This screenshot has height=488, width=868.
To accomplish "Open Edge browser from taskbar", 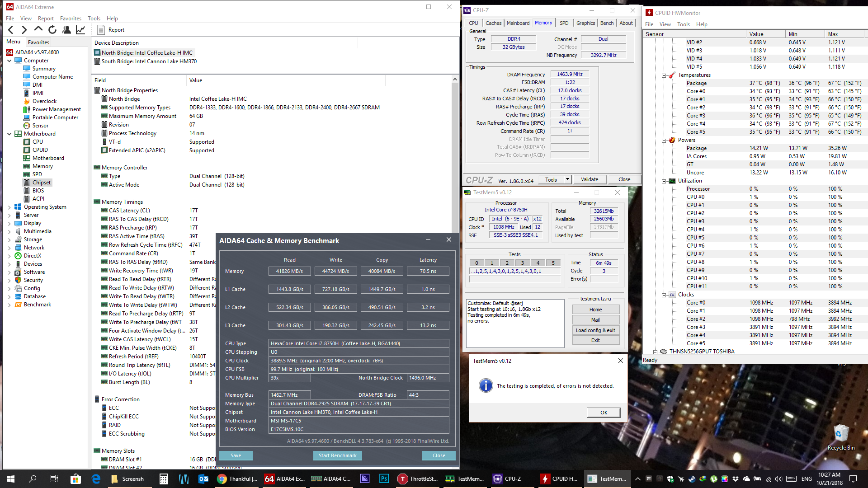I will 96,479.
